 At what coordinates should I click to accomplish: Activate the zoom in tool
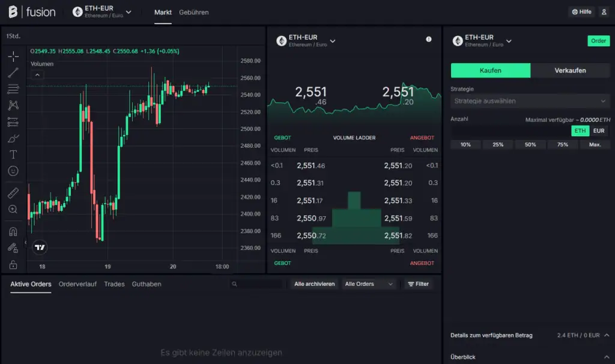point(13,210)
